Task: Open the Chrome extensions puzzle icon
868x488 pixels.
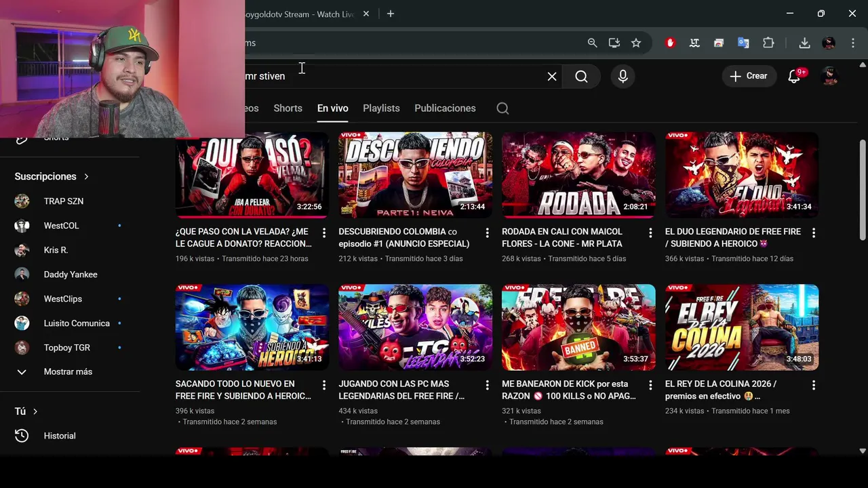Action: tap(768, 43)
